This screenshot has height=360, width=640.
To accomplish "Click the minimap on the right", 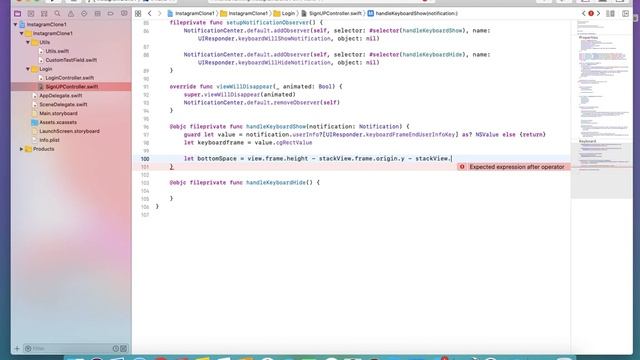I will click(601, 110).
